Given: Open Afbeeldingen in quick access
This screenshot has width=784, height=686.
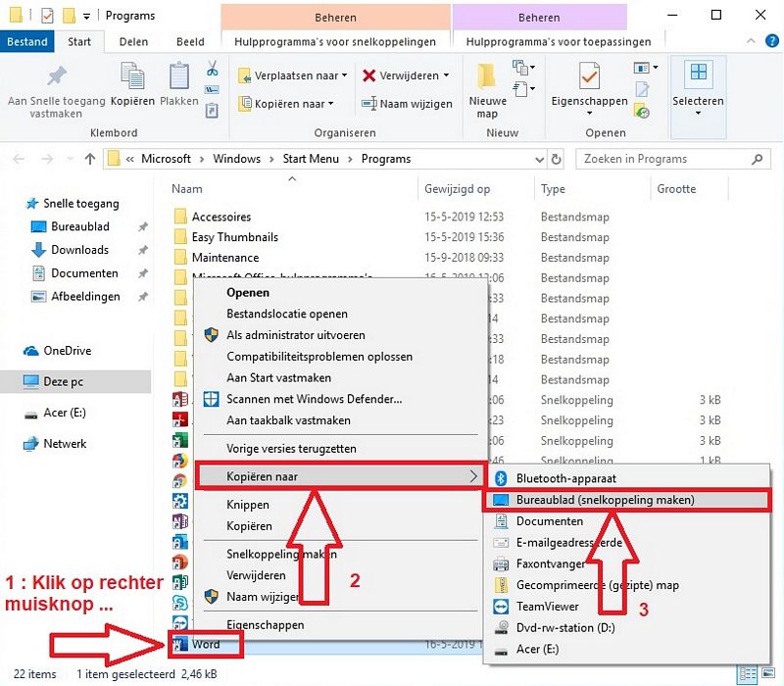Looking at the screenshot, I should 85,297.
